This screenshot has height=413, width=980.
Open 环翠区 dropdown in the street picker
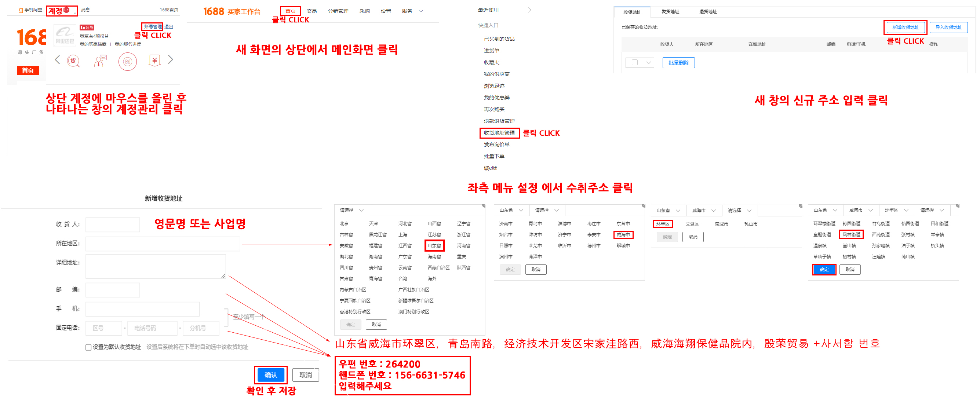[x=897, y=210]
